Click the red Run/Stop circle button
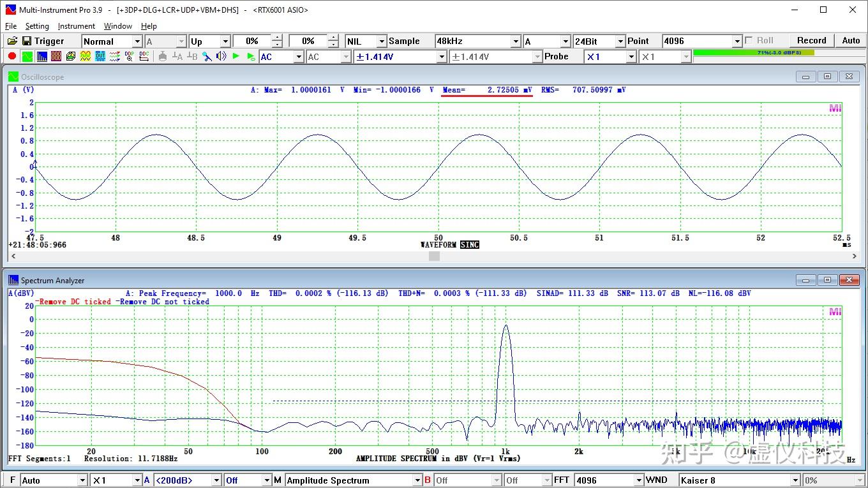Image resolution: width=868 pixels, height=488 pixels. pos(12,56)
